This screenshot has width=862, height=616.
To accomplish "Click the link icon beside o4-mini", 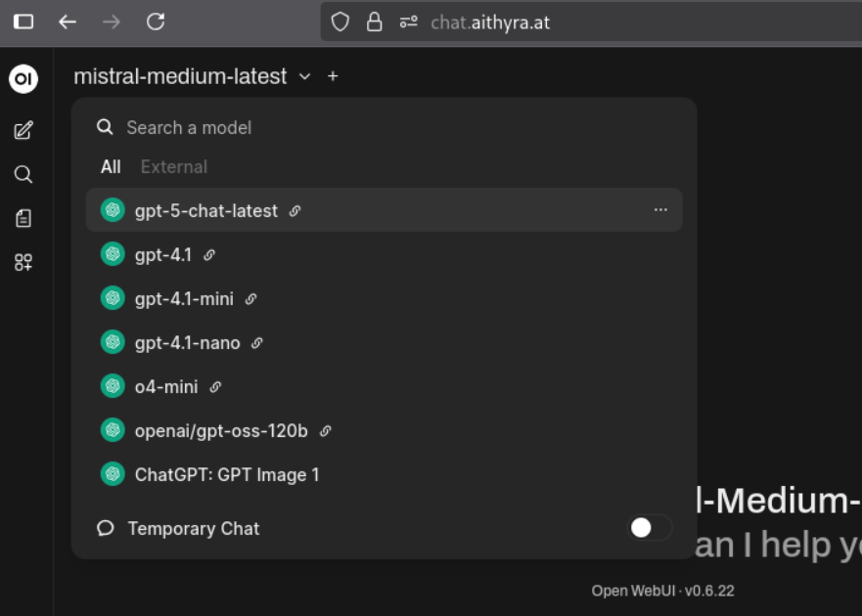I will (215, 387).
